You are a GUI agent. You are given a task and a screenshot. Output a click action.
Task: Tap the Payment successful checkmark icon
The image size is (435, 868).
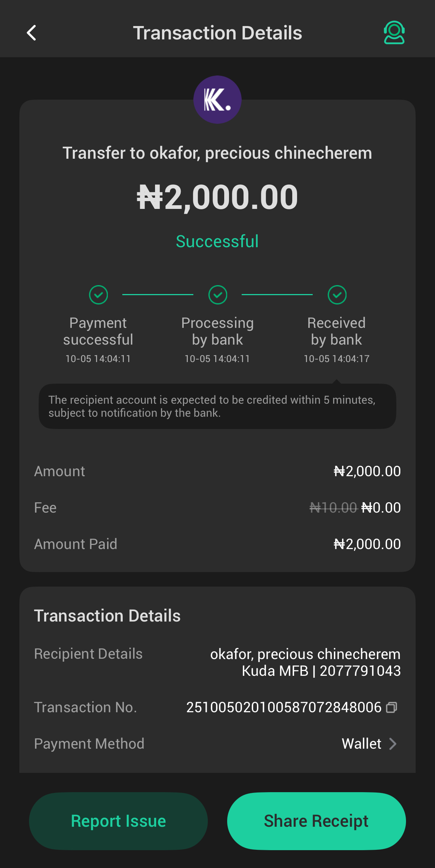(x=99, y=295)
